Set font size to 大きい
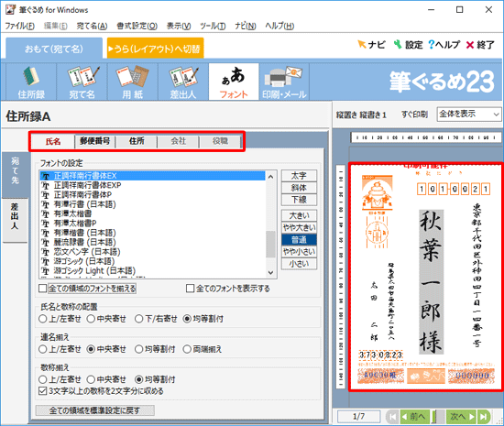The width and height of the screenshot is (504, 426). (299, 215)
